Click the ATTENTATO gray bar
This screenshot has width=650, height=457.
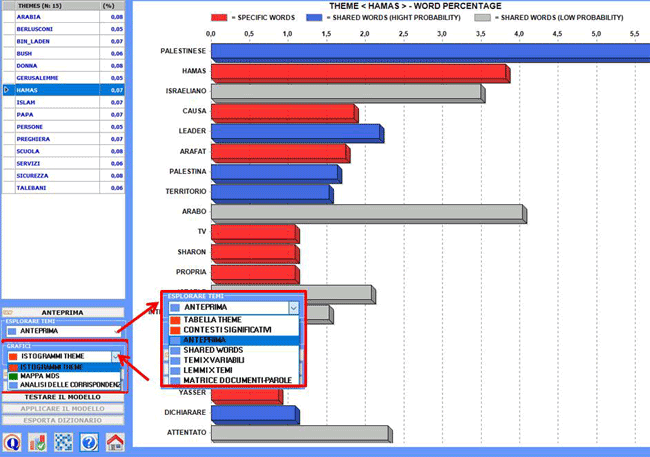point(302,434)
